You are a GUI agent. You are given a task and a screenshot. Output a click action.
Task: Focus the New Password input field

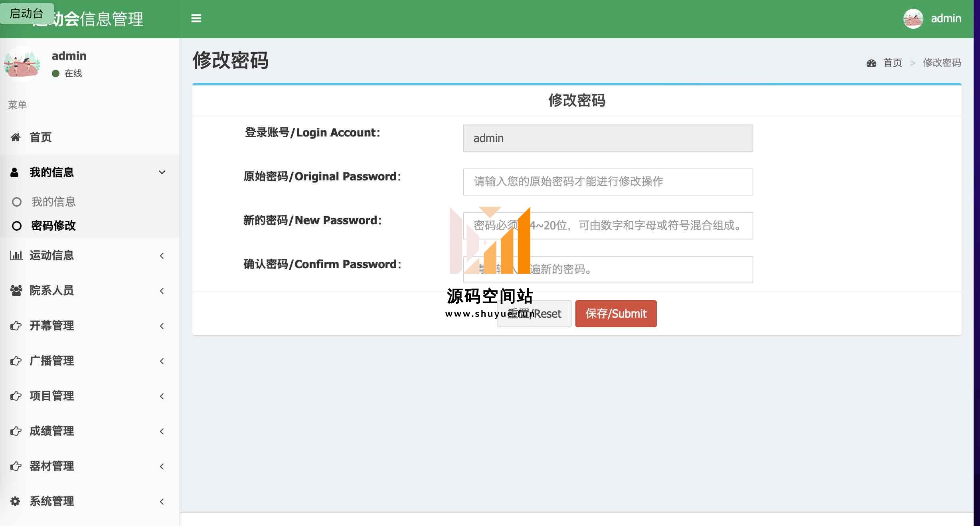click(608, 226)
